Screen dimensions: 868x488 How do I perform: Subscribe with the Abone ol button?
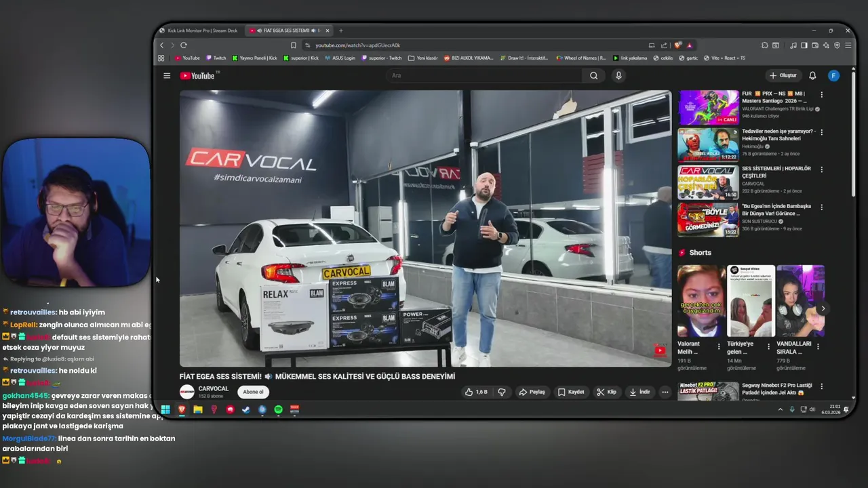(253, 392)
